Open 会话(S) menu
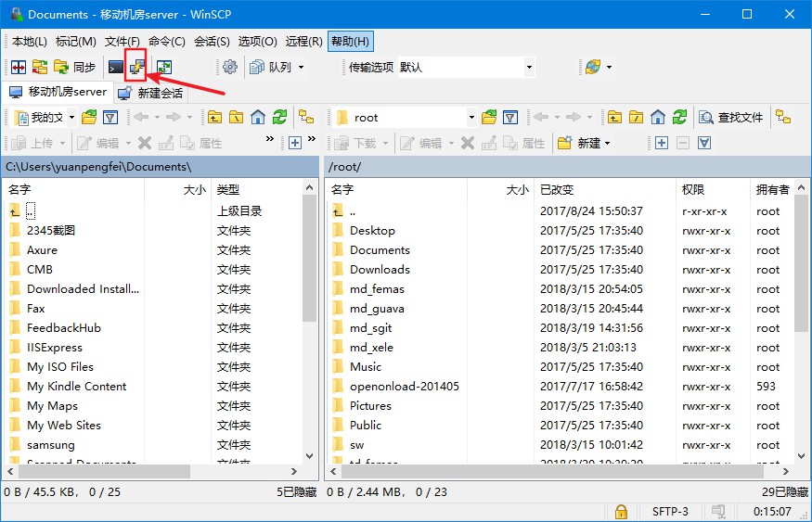This screenshot has width=812, height=522. (212, 42)
